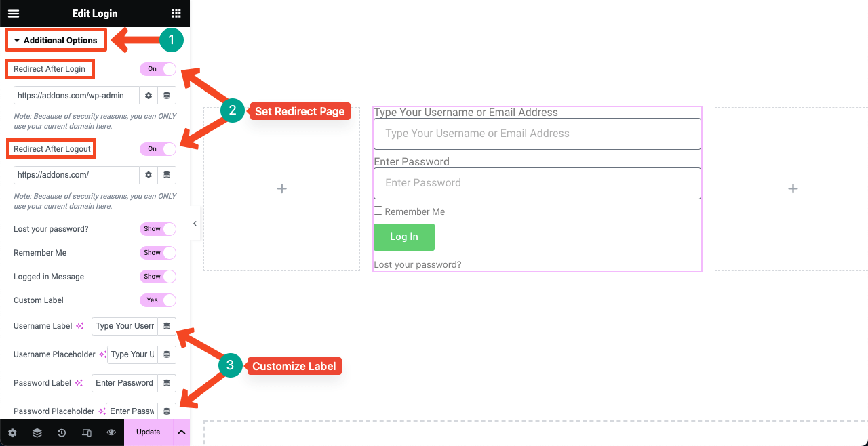868x446 pixels.
Task: Click gear icon beside login redirect URL
Action: click(x=149, y=96)
